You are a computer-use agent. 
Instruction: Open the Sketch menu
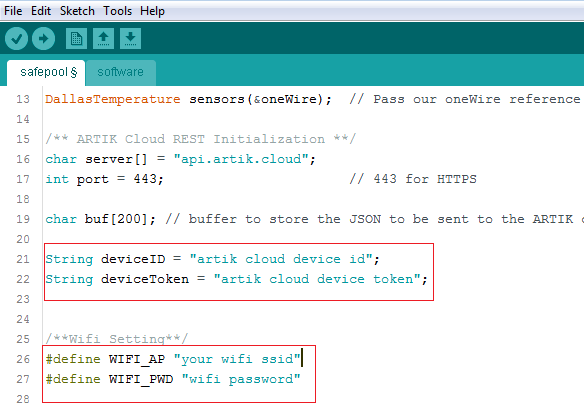77,11
